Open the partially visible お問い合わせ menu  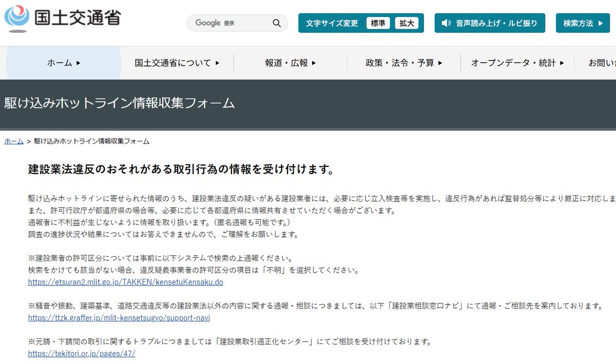(595, 63)
